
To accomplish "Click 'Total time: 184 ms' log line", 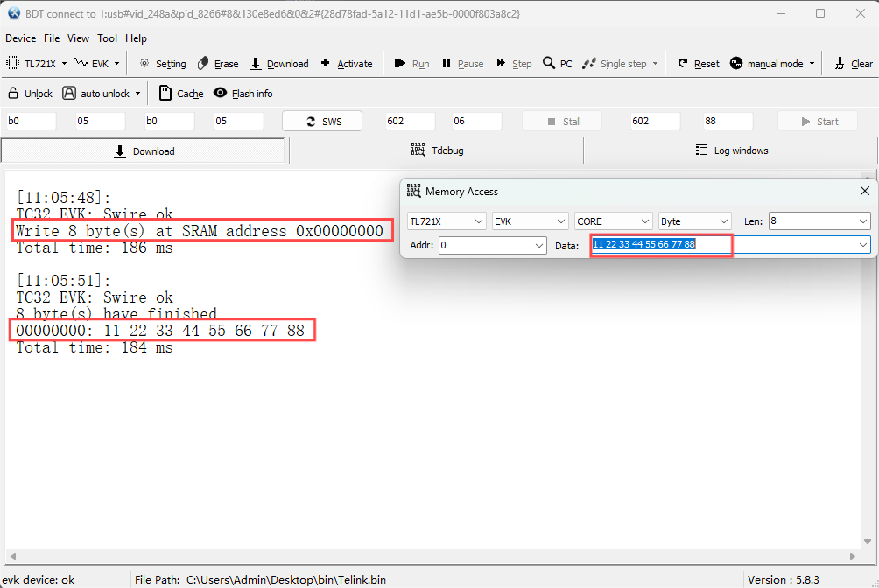I will point(95,347).
